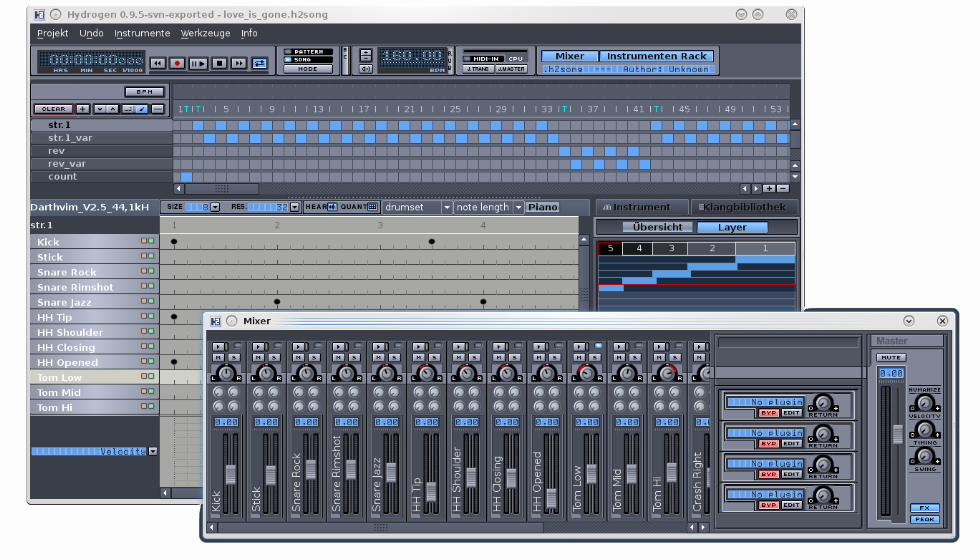This screenshot has height=560, width=980.
Task: Open the pattern SIZE dropdown
Action: point(215,207)
